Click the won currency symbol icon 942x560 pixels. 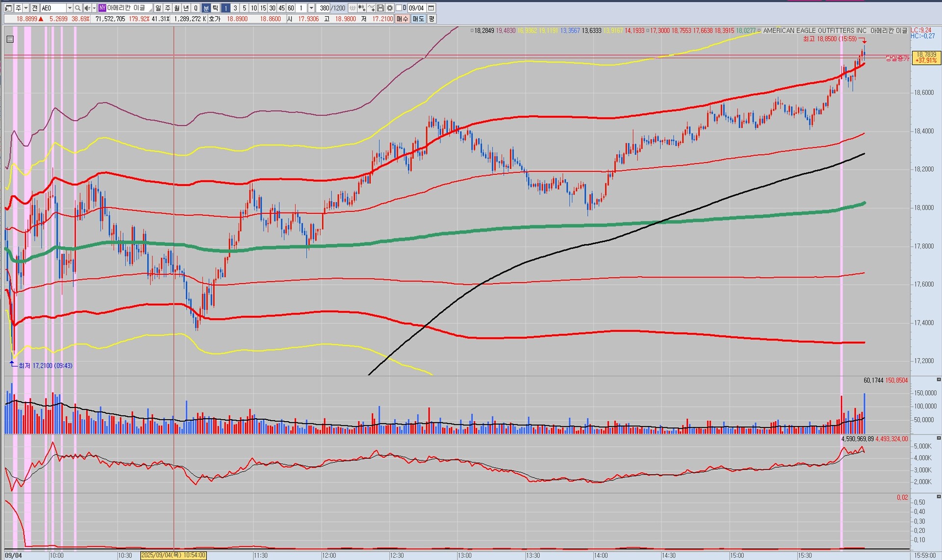pyautogui.click(x=352, y=8)
